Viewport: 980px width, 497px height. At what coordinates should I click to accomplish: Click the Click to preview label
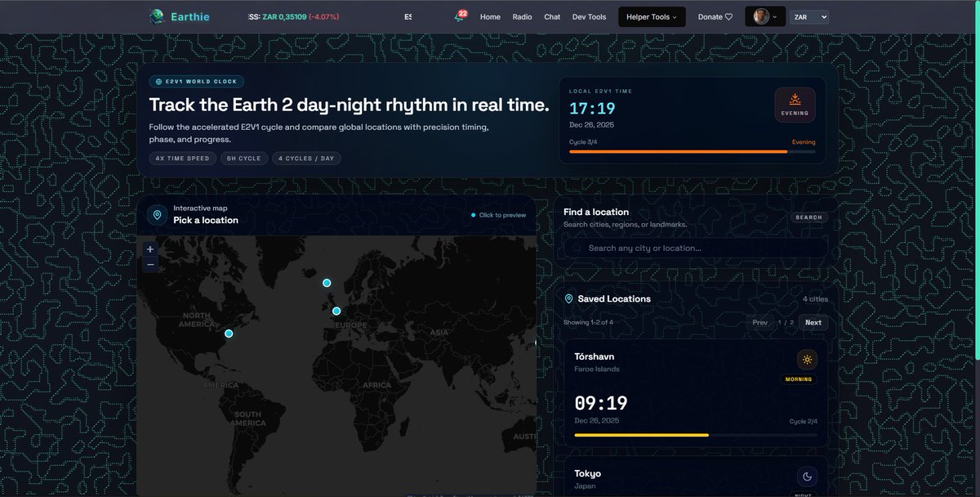tap(502, 215)
